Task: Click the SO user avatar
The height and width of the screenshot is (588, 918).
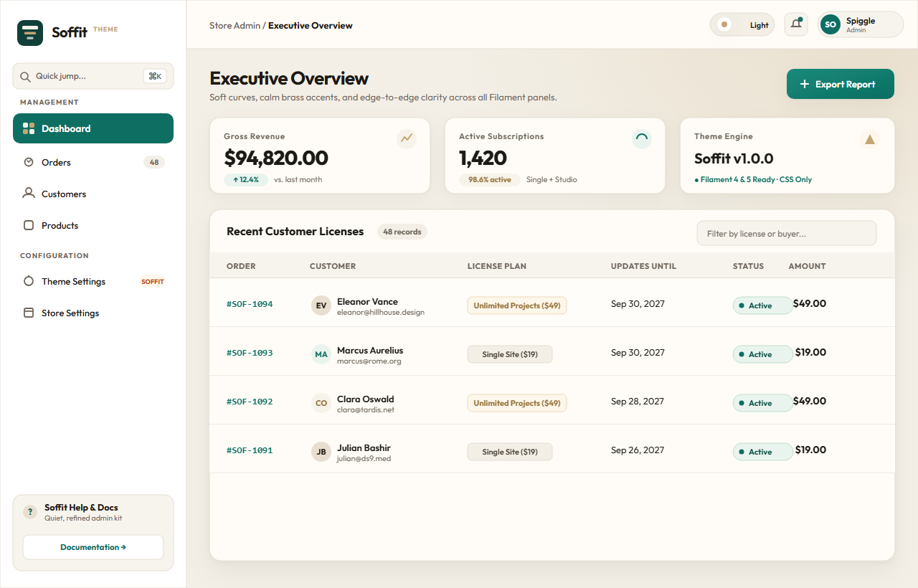Action: click(831, 24)
